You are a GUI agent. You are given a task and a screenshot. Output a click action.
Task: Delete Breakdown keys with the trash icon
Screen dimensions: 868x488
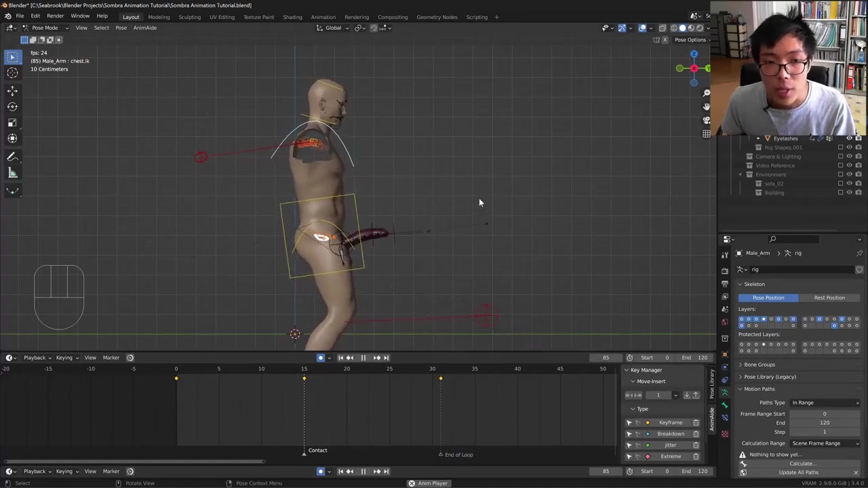click(696, 434)
